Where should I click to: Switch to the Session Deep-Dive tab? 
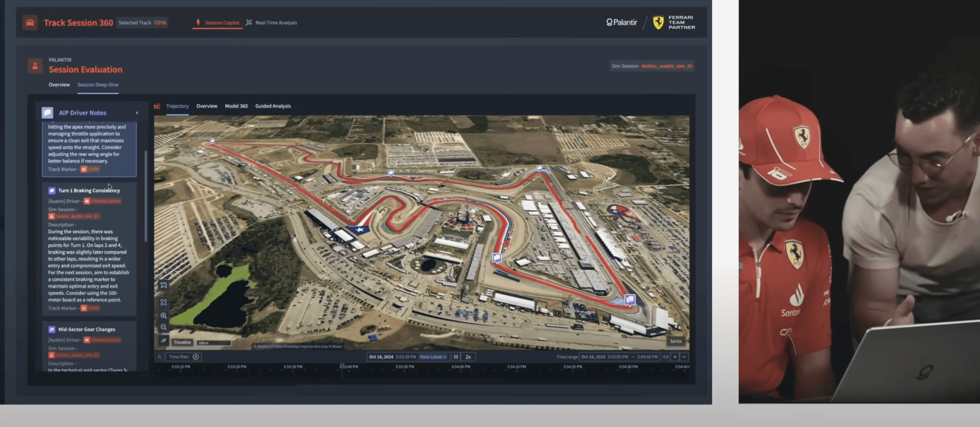click(x=98, y=85)
